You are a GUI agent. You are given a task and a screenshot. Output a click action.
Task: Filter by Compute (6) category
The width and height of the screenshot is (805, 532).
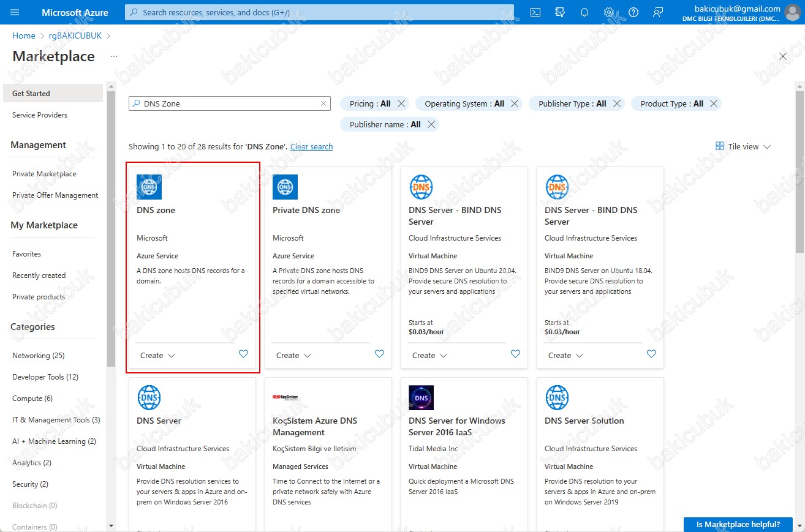click(x=32, y=399)
